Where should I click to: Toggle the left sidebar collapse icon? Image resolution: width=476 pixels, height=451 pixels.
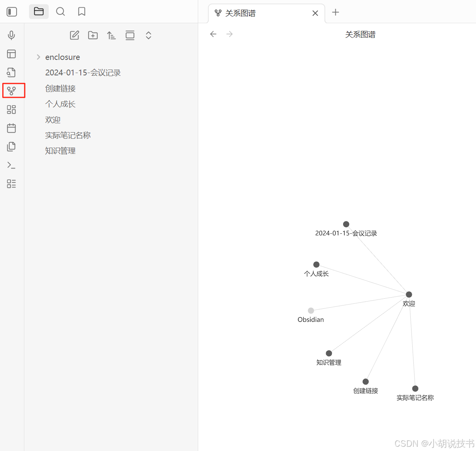(12, 12)
